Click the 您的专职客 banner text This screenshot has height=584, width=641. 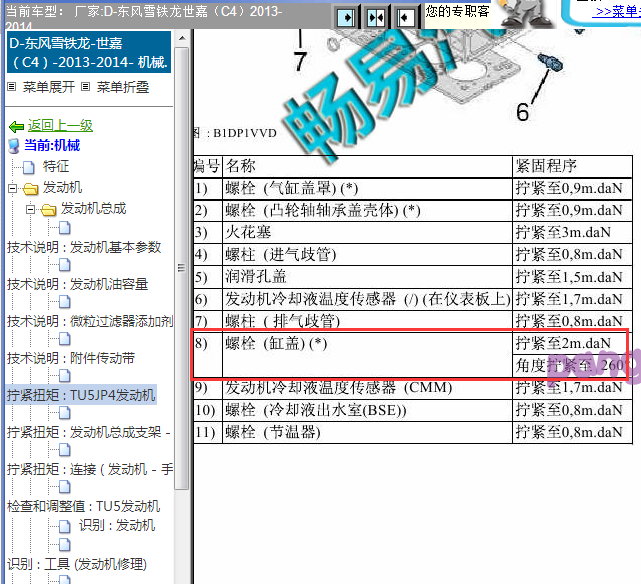click(x=457, y=11)
